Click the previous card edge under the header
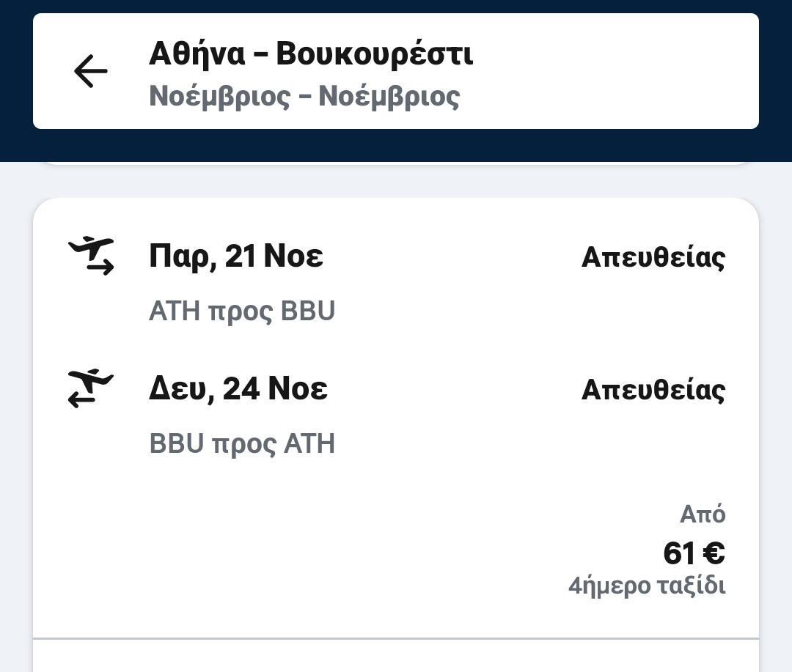 pyautogui.click(x=396, y=163)
